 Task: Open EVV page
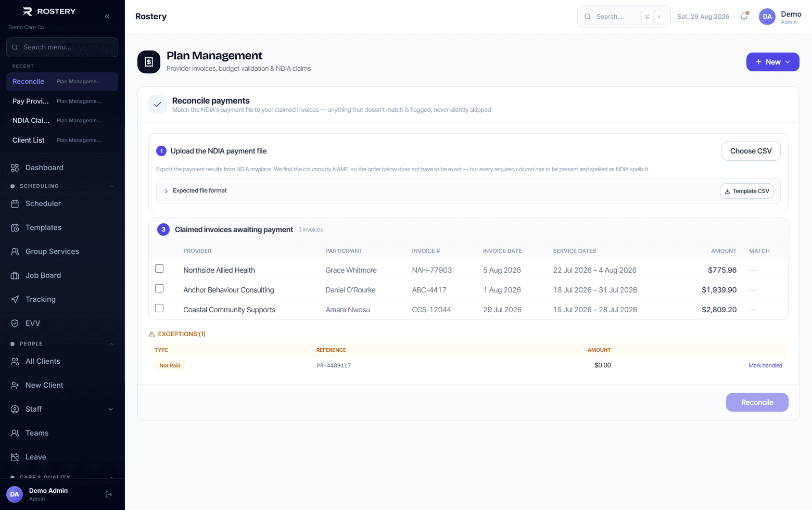tap(62, 323)
